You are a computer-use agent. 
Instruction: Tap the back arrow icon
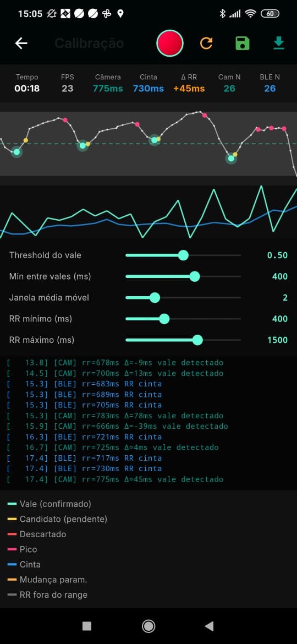coord(21,43)
